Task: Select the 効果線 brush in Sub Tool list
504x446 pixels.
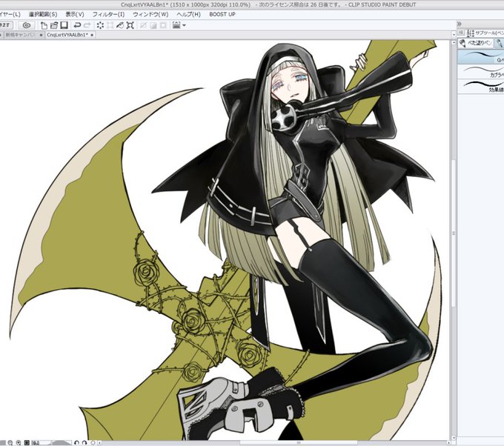Action: [481, 87]
